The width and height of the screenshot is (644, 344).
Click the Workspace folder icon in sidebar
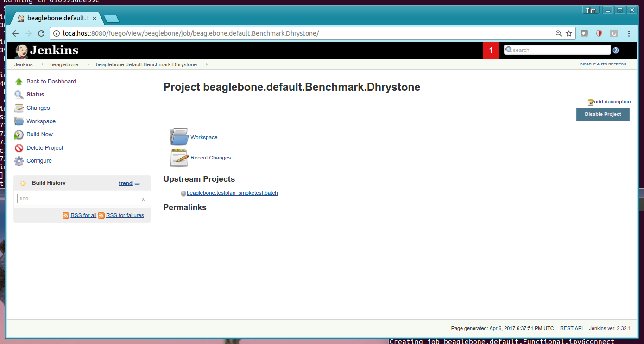click(19, 121)
